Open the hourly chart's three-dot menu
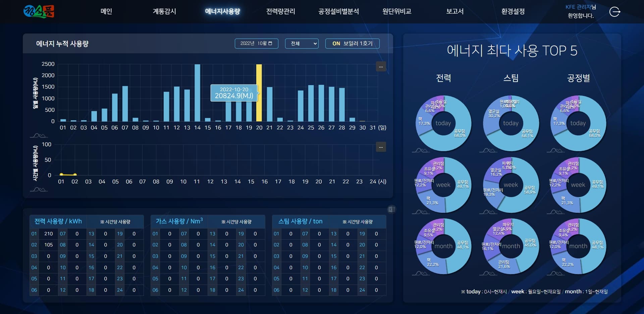The image size is (644, 314). [381, 147]
